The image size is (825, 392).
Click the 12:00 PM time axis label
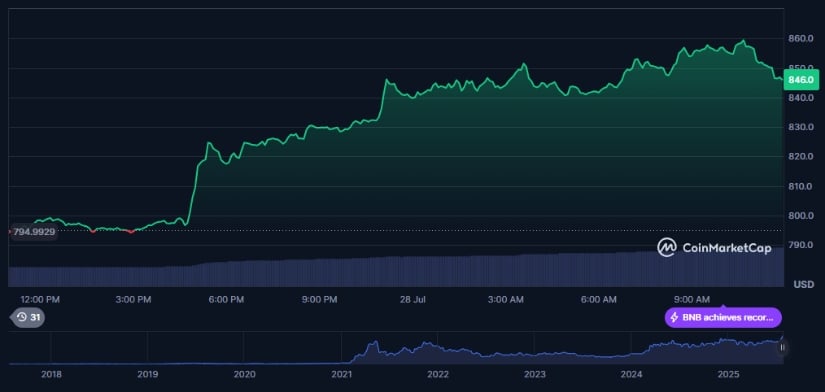(40, 299)
